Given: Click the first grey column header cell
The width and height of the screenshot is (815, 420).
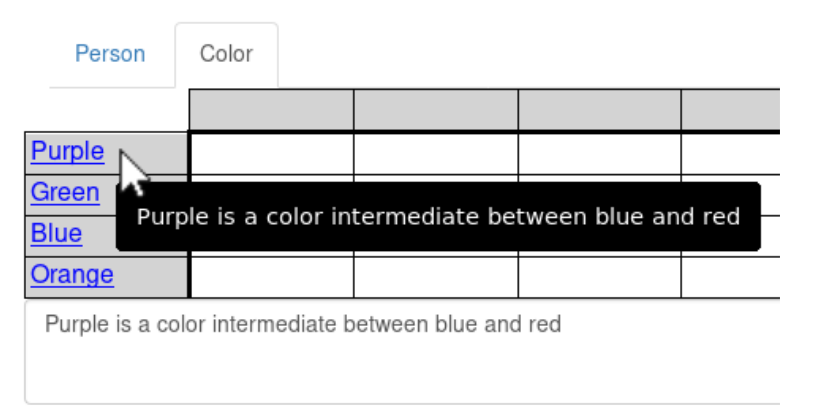Looking at the screenshot, I should [271, 110].
